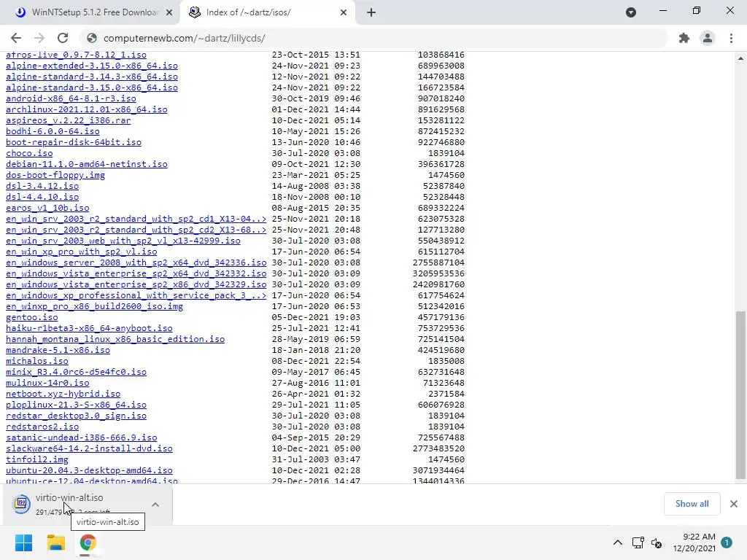This screenshot has width=747, height=560.
Task: Open the tab search dropdown button
Action: tap(631, 12)
